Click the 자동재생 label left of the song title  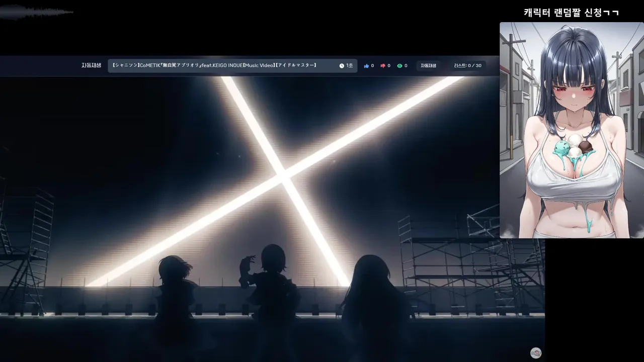tap(91, 65)
